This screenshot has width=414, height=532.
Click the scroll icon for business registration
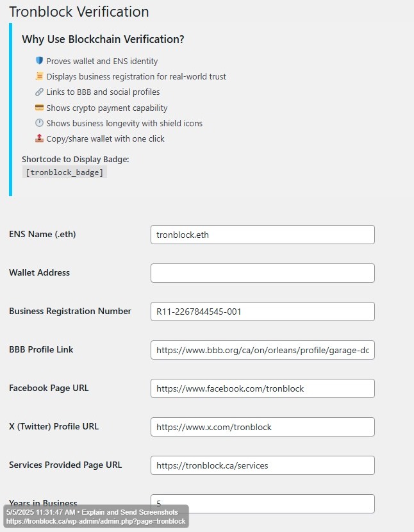39,76
